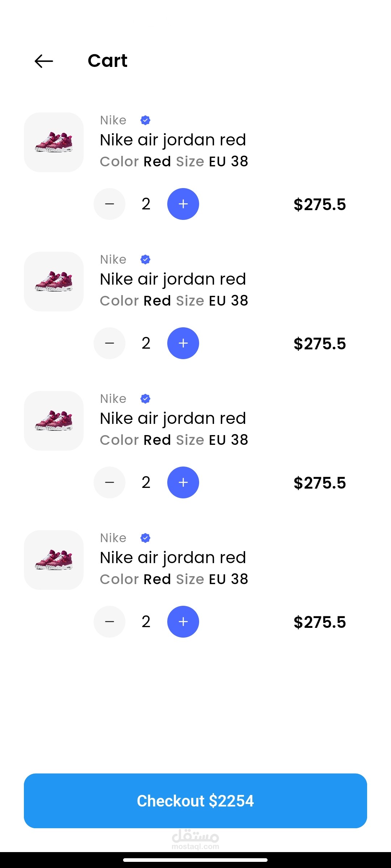Tap the verified badge on fourth item
The image size is (391, 868).
click(145, 538)
